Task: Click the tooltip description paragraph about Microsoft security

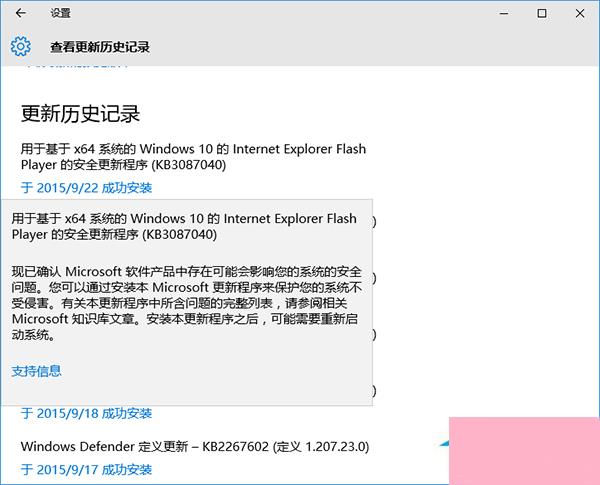Action: coord(187,303)
